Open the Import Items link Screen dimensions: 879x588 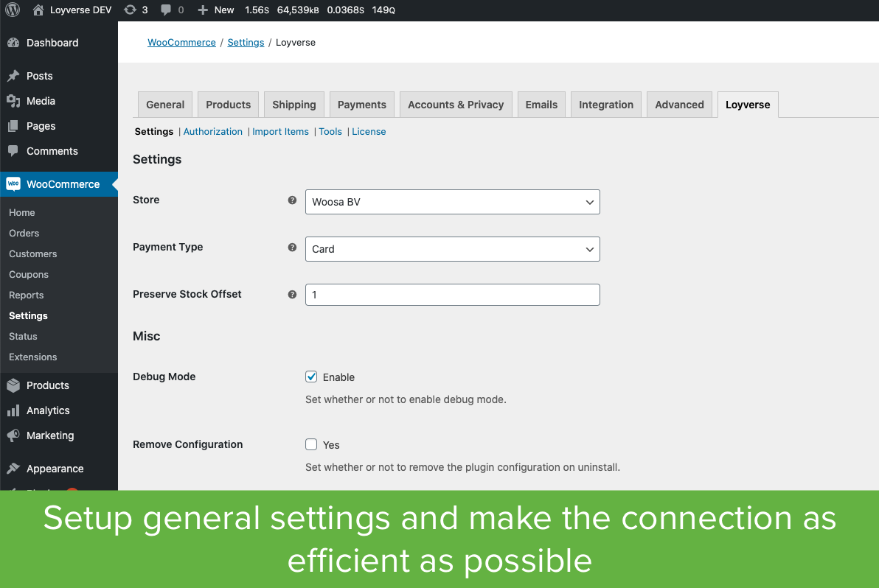click(280, 132)
